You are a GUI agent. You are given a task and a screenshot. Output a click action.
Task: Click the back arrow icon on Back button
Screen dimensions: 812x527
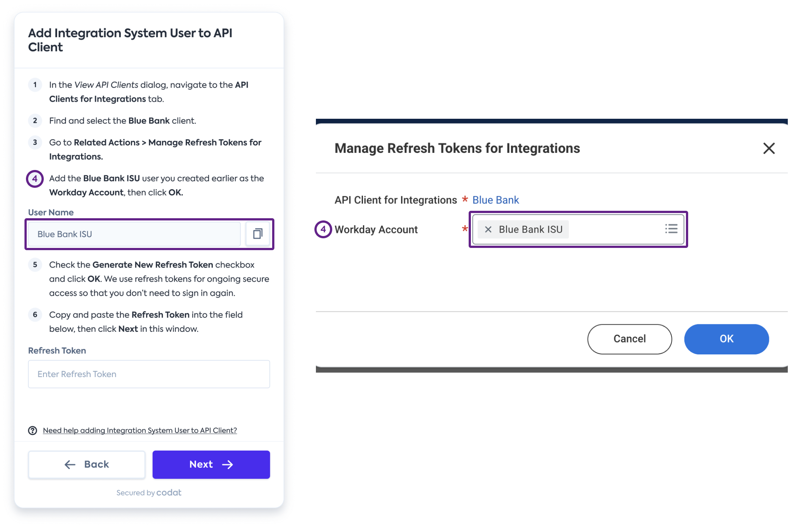[70, 464]
